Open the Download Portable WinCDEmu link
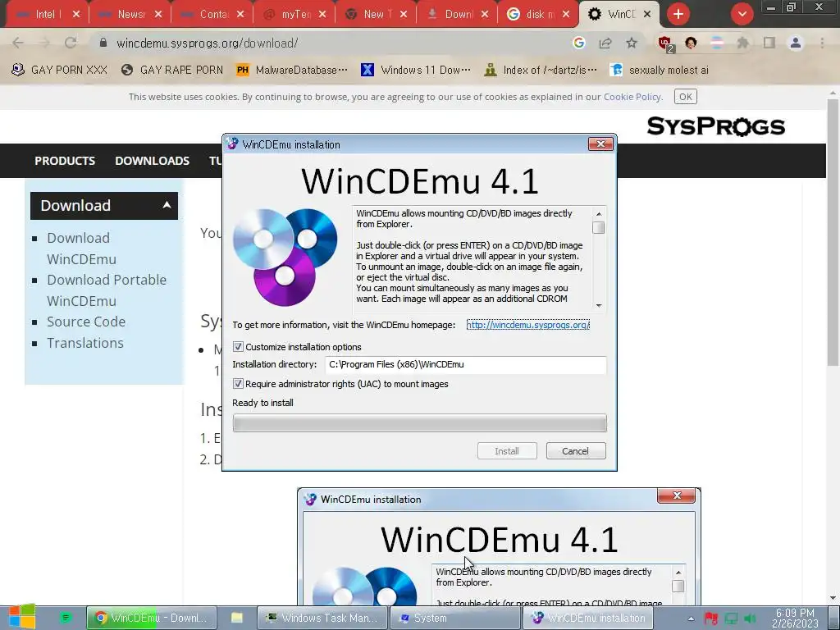840x630 pixels. (107, 290)
